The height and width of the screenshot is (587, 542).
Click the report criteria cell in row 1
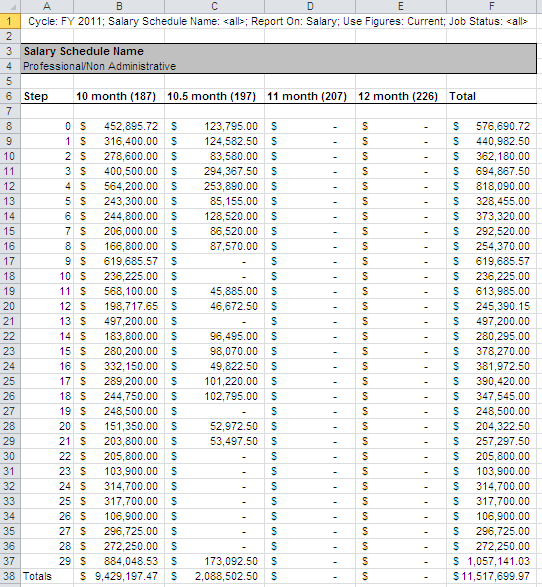278,21
